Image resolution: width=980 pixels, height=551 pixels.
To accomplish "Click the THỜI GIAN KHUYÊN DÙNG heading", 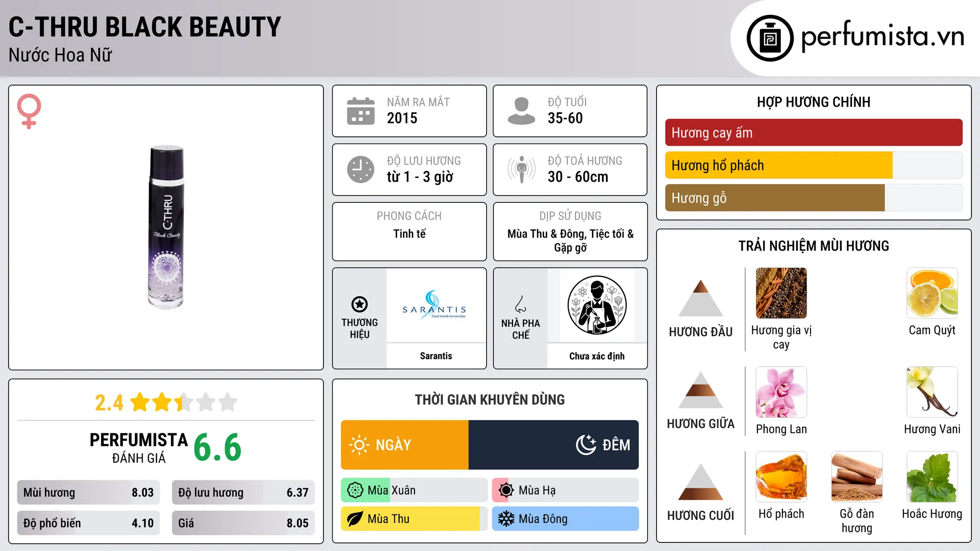I will pyautogui.click(x=490, y=399).
